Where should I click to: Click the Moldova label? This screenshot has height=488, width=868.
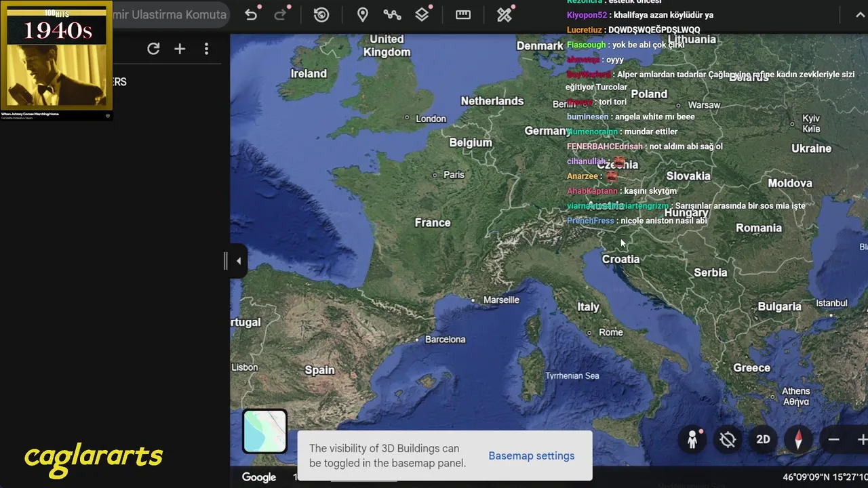(790, 183)
